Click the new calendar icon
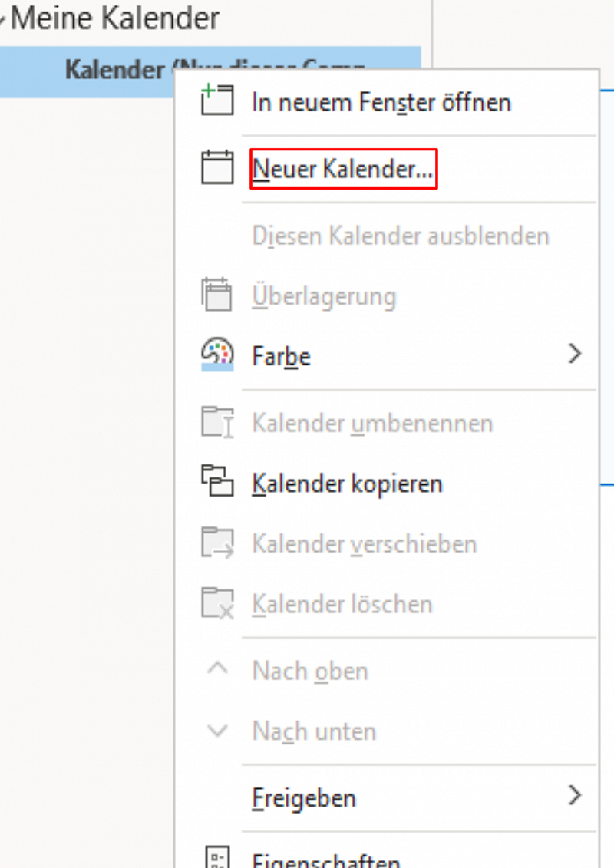This screenshot has height=868, width=614. [216, 168]
